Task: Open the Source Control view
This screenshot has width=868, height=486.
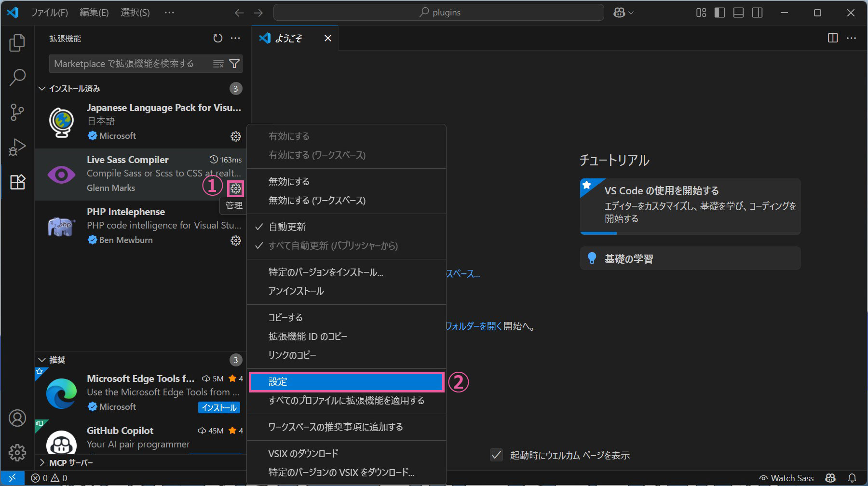Action: point(17,112)
